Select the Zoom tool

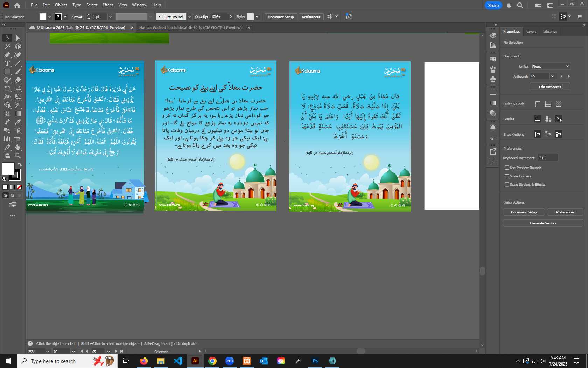pos(18,156)
